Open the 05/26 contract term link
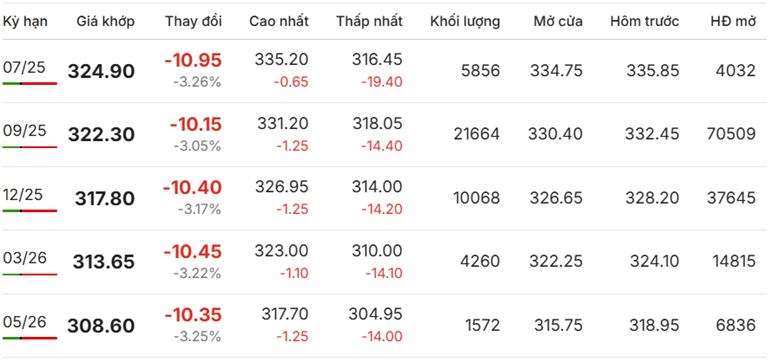The image size is (770, 362). (x=24, y=322)
